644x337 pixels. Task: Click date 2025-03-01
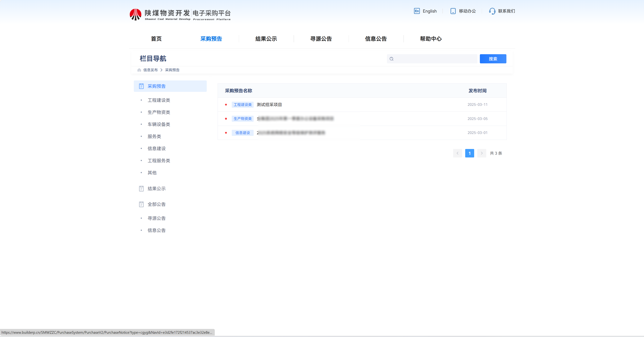click(477, 133)
